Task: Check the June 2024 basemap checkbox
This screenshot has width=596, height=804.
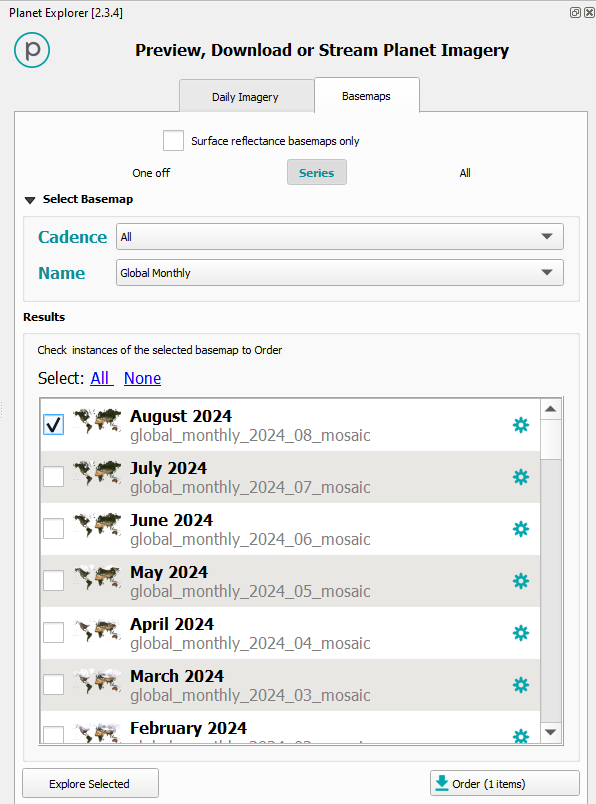Action: click(x=53, y=529)
